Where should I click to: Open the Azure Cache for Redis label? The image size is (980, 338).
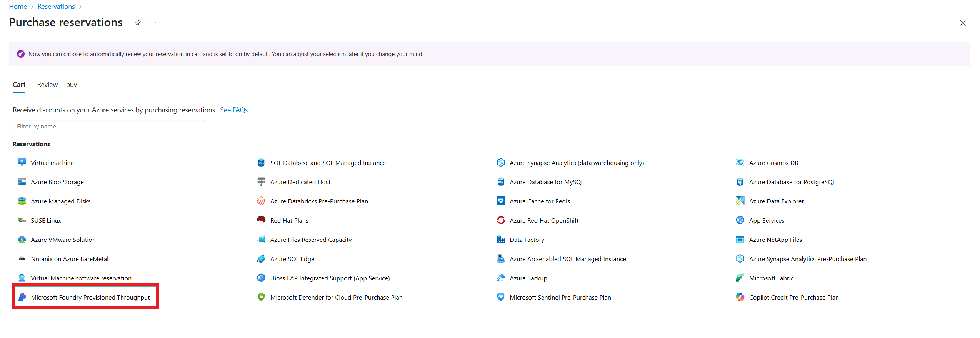pos(540,201)
